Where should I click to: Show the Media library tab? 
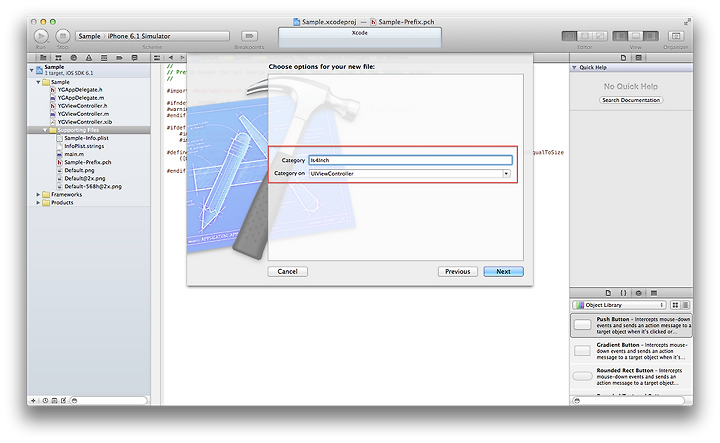[x=654, y=293]
